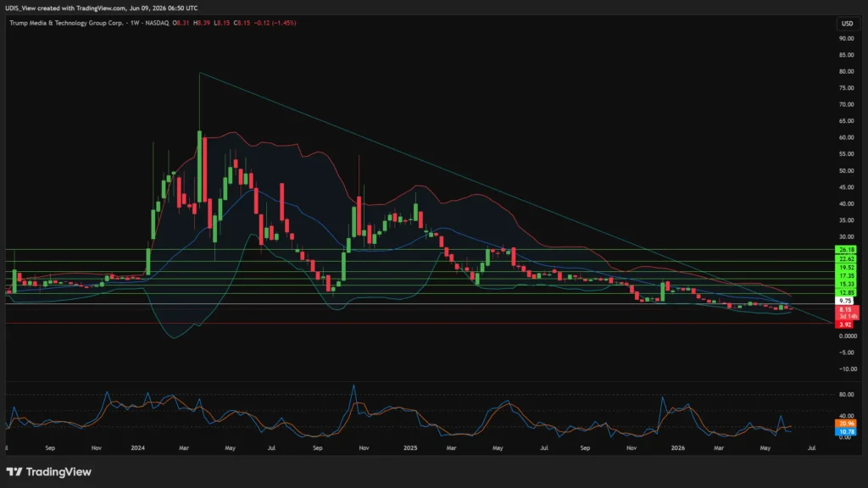Open the USD currency selector
This screenshot has width=868, height=488.
[x=847, y=23]
